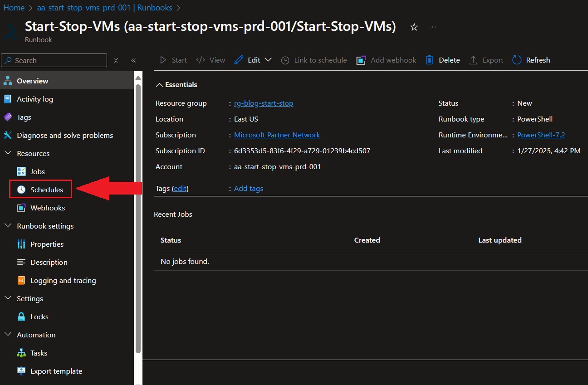
Task: Click the Delete trash icon
Action: [x=429, y=60]
